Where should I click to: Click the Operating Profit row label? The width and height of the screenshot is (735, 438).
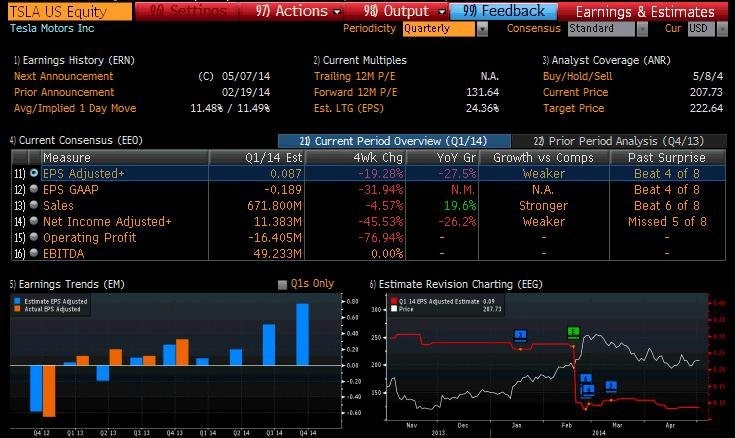[90, 237]
